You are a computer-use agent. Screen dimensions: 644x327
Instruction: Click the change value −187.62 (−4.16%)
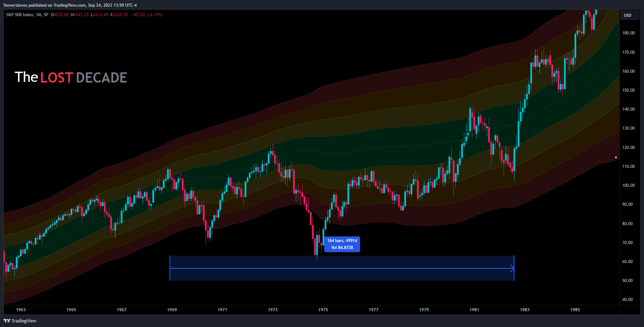pos(146,15)
